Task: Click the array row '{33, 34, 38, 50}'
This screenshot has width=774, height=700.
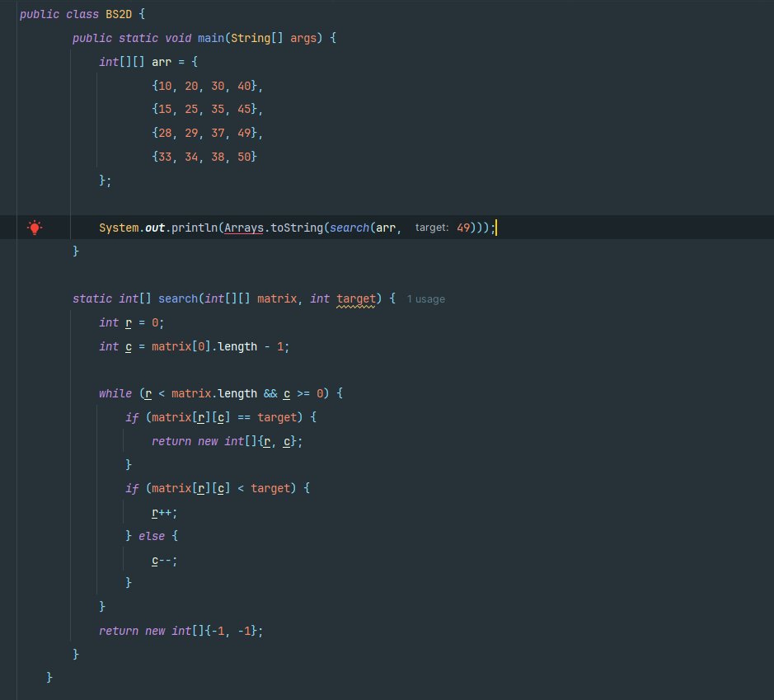Action: [x=204, y=157]
